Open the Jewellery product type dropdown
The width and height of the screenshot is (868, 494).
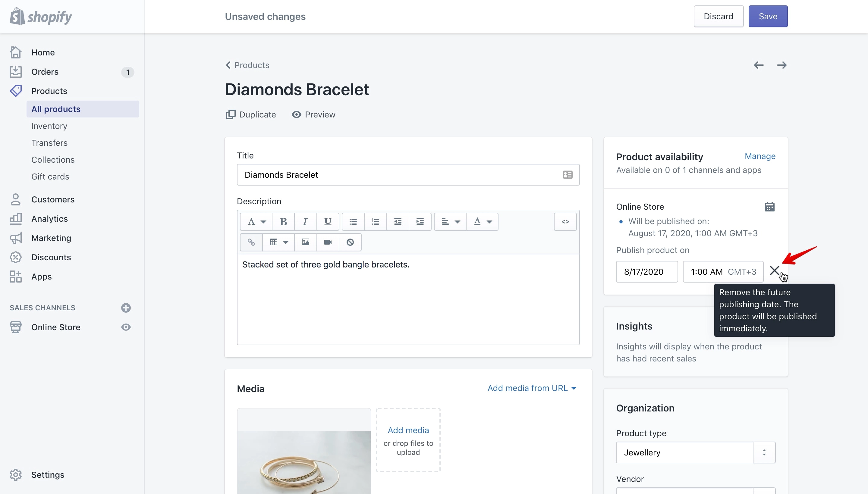coord(696,452)
